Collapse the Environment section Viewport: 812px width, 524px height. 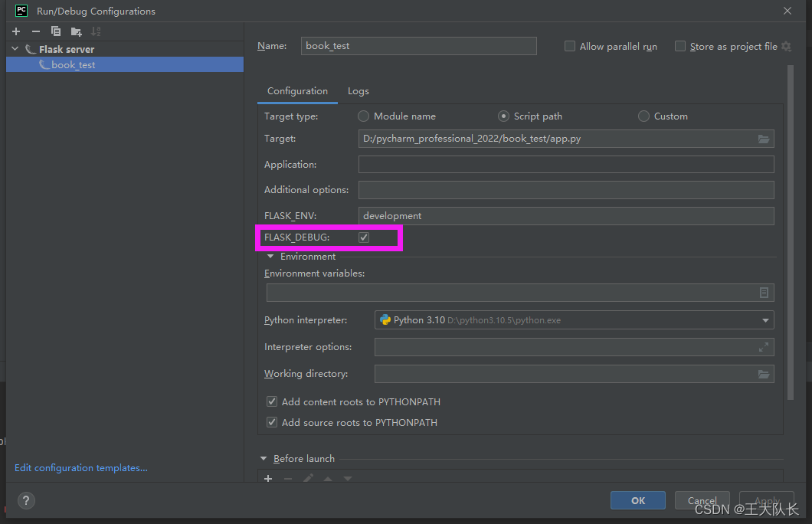pos(270,257)
